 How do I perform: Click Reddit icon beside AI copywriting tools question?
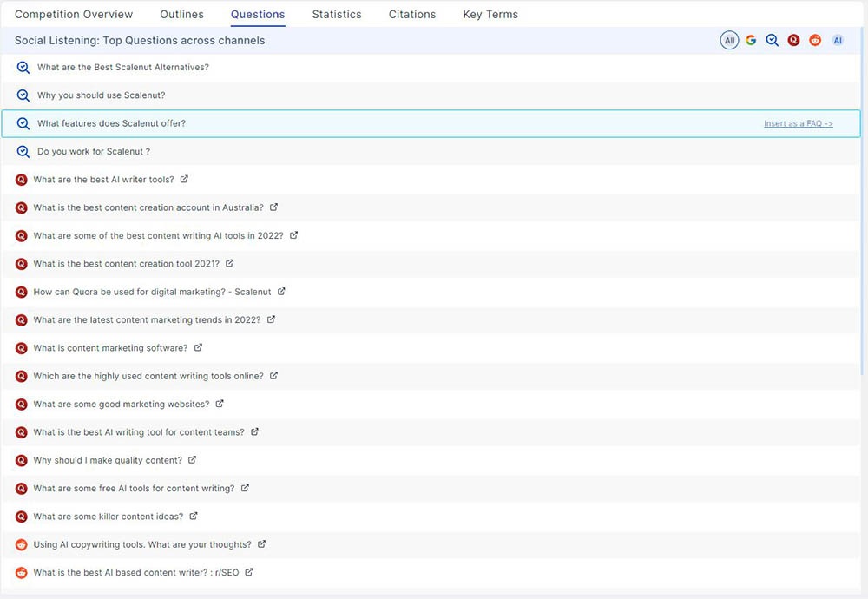coord(22,544)
